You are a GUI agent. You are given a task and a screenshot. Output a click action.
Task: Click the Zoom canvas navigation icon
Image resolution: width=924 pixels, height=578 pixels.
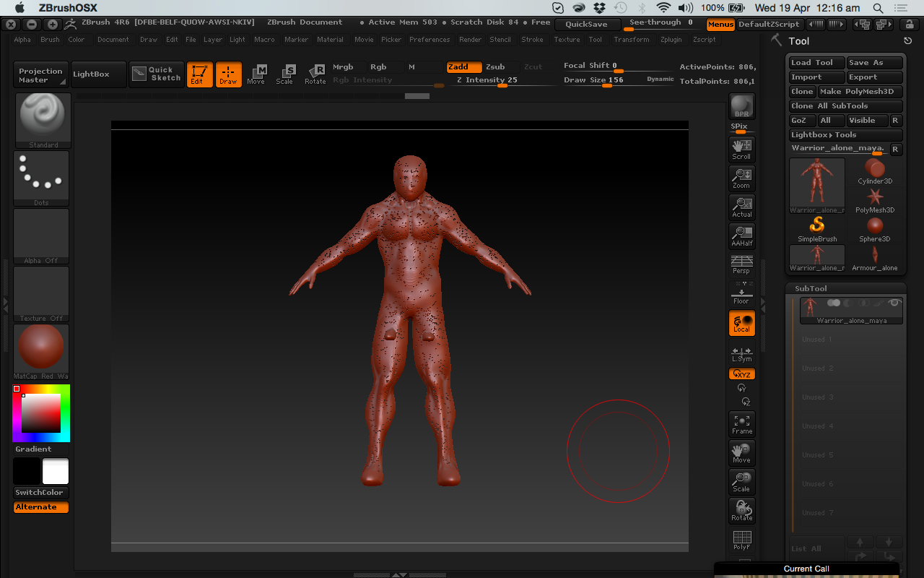[x=742, y=178]
